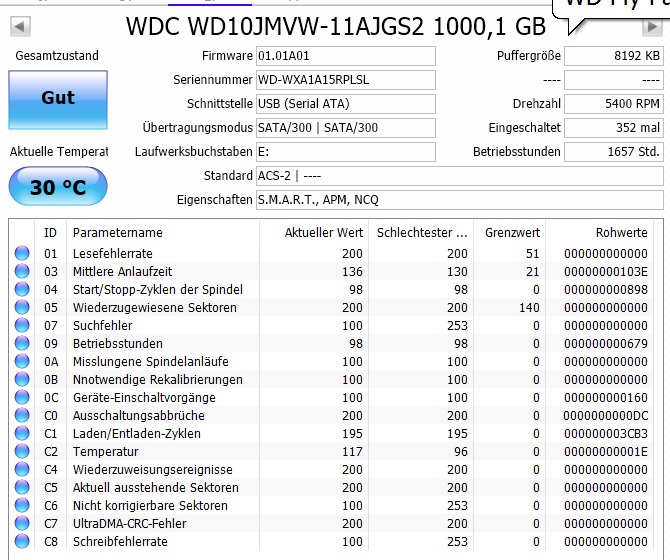670x560 pixels.
Task: Click the Eigenschaften field S.M.A.R.T., APM, NCQ
Action: coord(460,199)
